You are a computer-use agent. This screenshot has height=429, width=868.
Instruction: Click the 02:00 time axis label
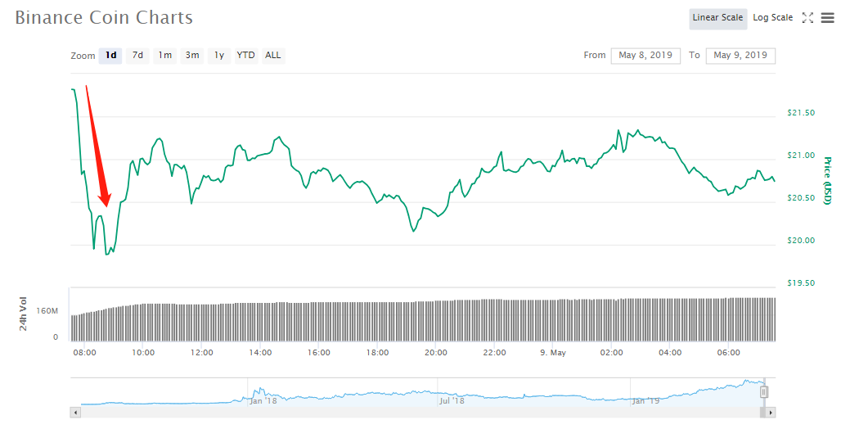[x=612, y=353]
